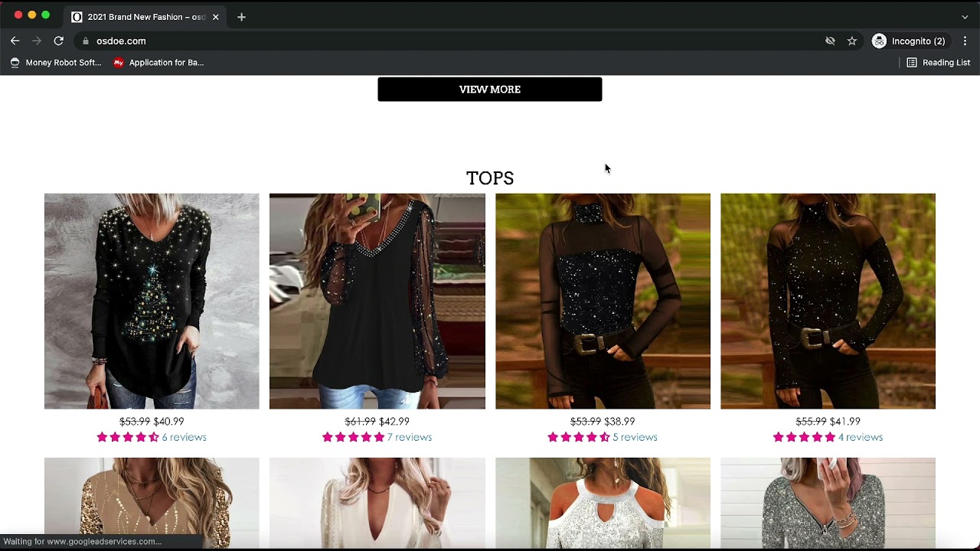The image size is (980, 551).
Task: Click the site lock icon
Action: click(x=86, y=41)
